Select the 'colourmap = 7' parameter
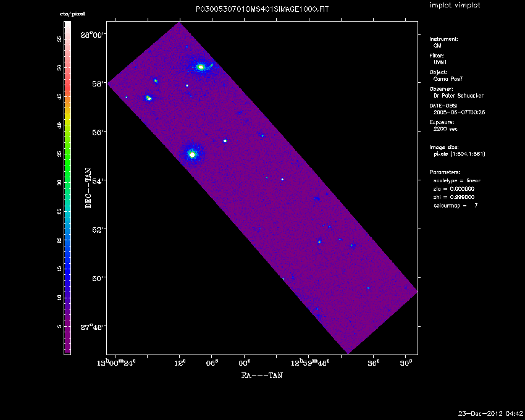525x420 pixels. pos(455,206)
